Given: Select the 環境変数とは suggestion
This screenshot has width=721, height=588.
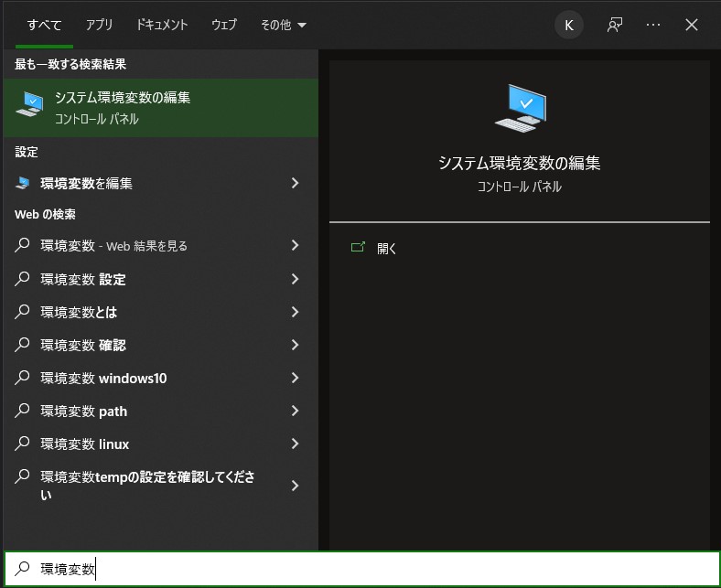Looking at the screenshot, I should 160,312.
